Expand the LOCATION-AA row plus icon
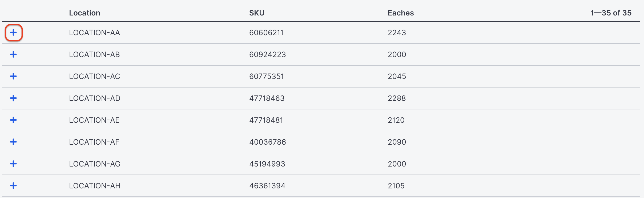The height and width of the screenshot is (198, 644). [13, 33]
